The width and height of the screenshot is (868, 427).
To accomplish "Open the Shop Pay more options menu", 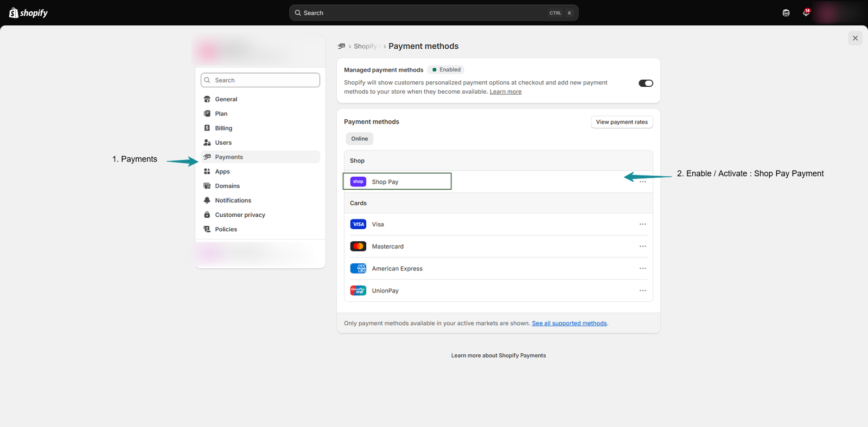I will pos(643,182).
